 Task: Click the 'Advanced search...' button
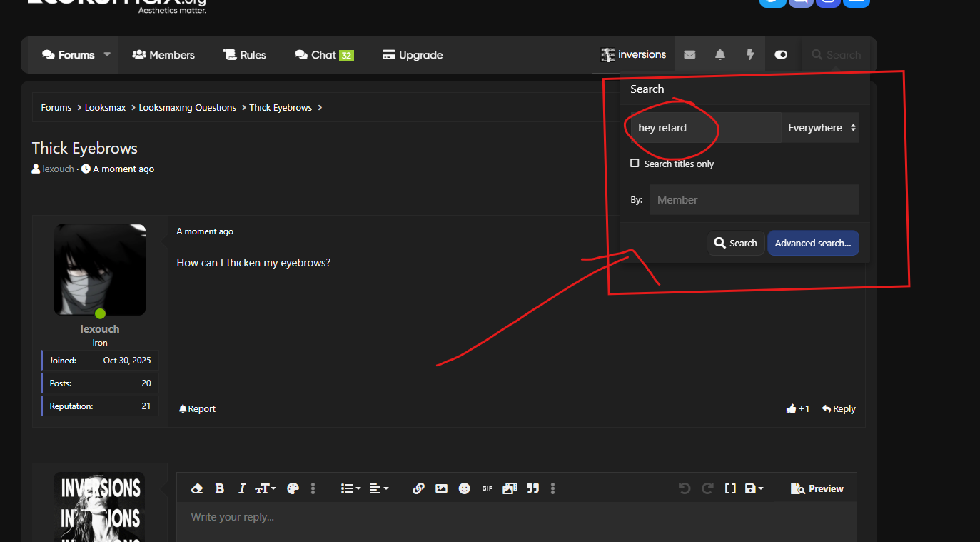[x=813, y=243]
